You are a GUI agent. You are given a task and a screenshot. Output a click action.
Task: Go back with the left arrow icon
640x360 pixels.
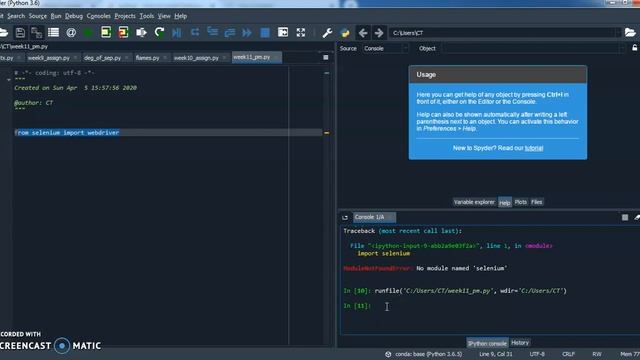coord(362,32)
